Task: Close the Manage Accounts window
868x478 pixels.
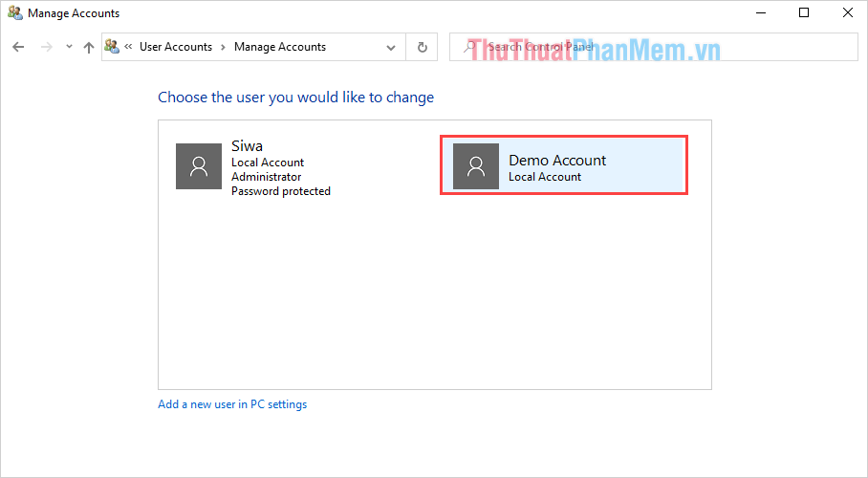Action: (847, 12)
